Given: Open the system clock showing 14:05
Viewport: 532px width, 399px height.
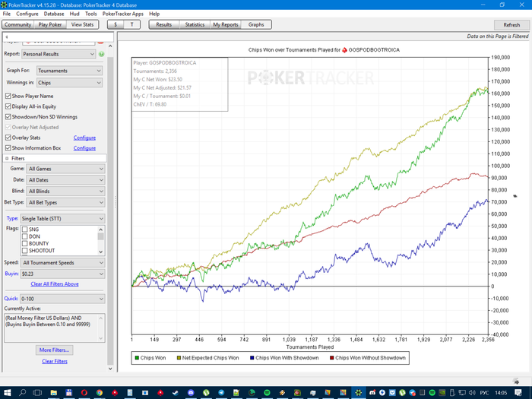Looking at the screenshot, I should point(501,393).
